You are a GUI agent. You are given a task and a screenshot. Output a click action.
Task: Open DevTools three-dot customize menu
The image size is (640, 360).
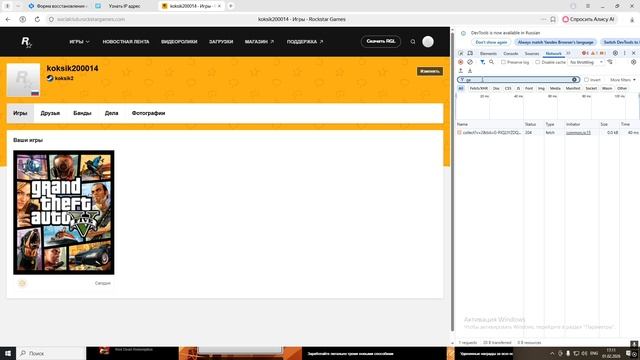[624, 53]
